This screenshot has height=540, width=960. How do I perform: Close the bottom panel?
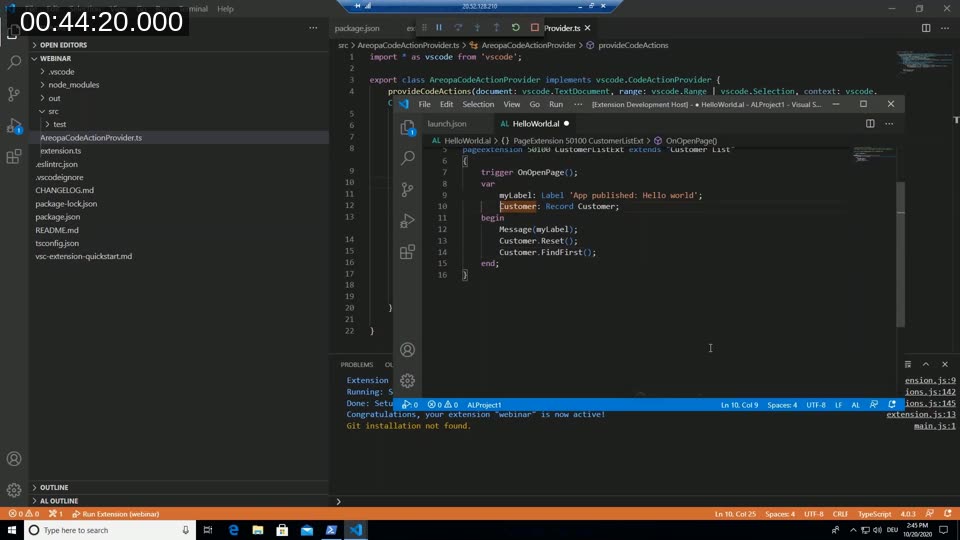(x=945, y=364)
